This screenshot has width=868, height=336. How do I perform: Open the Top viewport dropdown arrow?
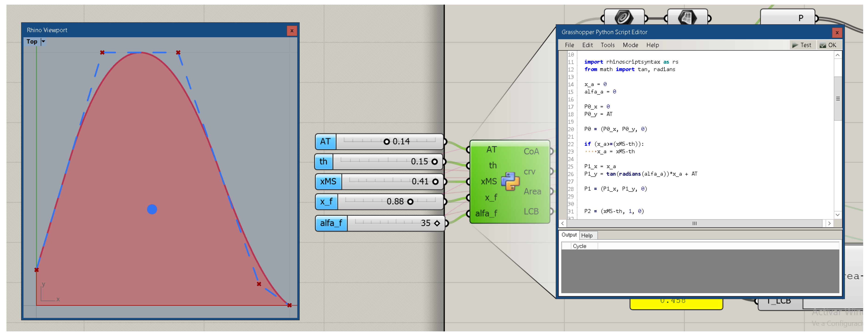tap(43, 41)
